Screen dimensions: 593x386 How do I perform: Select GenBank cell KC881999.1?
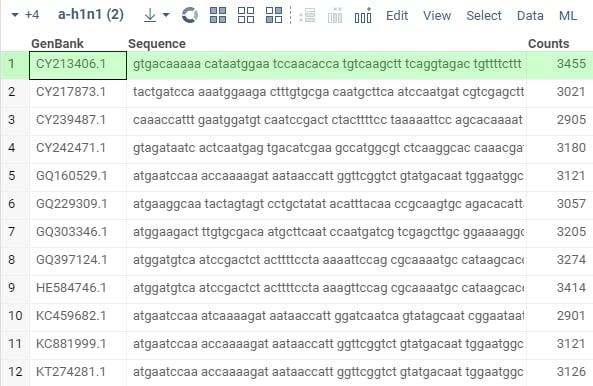[78, 345]
